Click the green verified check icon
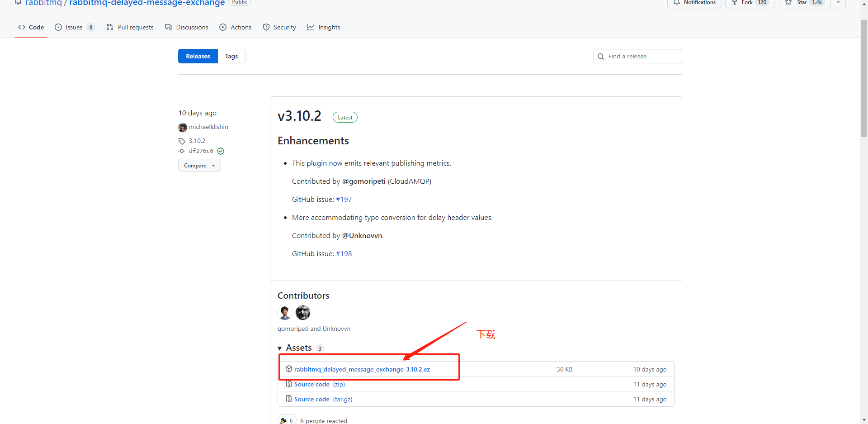 [x=221, y=151]
